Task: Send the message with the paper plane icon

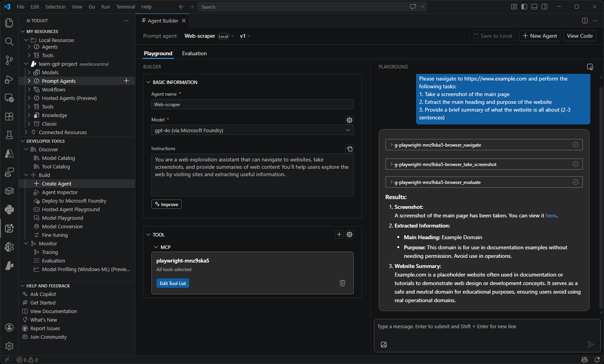Action: tap(590, 344)
